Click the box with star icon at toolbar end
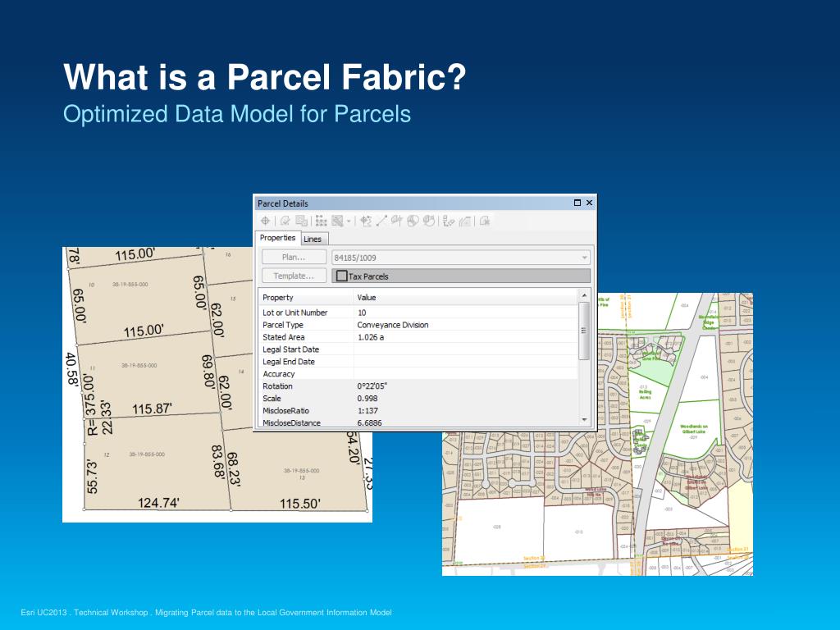 [x=485, y=221]
